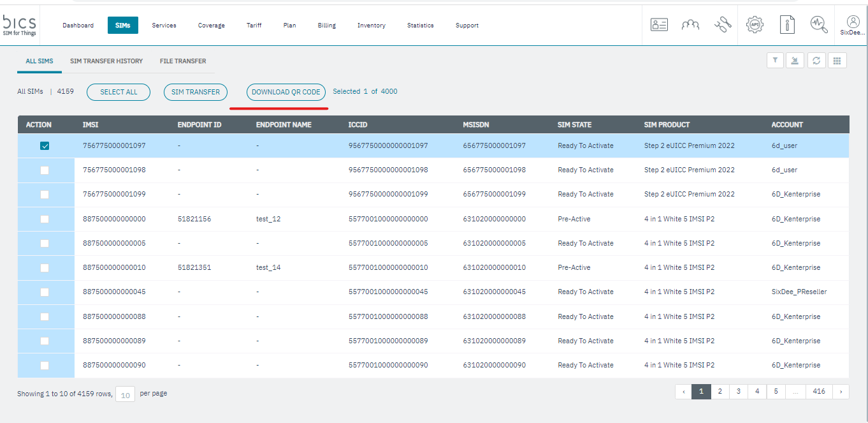Open the user group icon

click(x=690, y=25)
